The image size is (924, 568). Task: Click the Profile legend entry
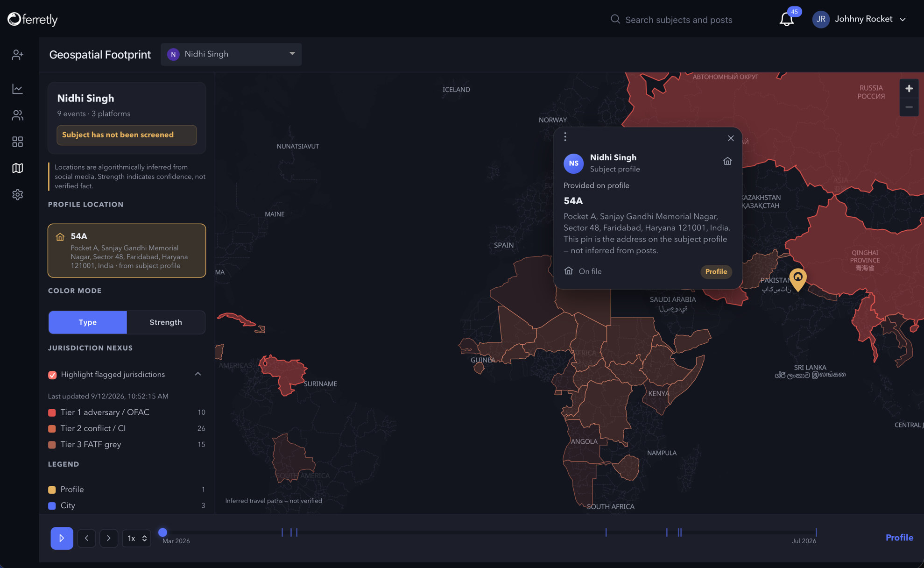pyautogui.click(x=127, y=490)
